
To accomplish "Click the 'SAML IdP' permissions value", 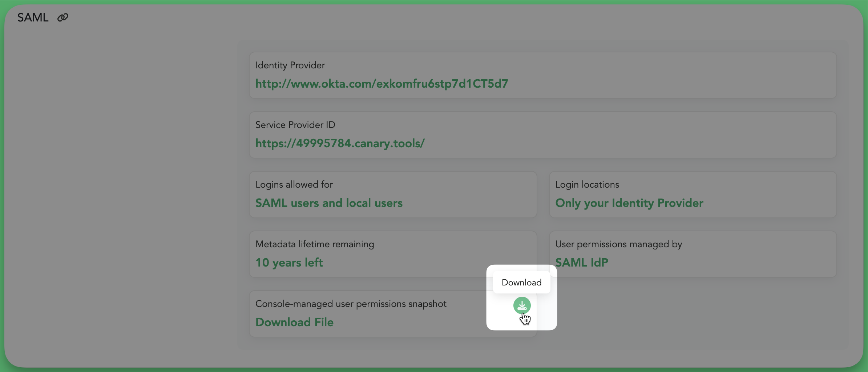I will point(582,263).
